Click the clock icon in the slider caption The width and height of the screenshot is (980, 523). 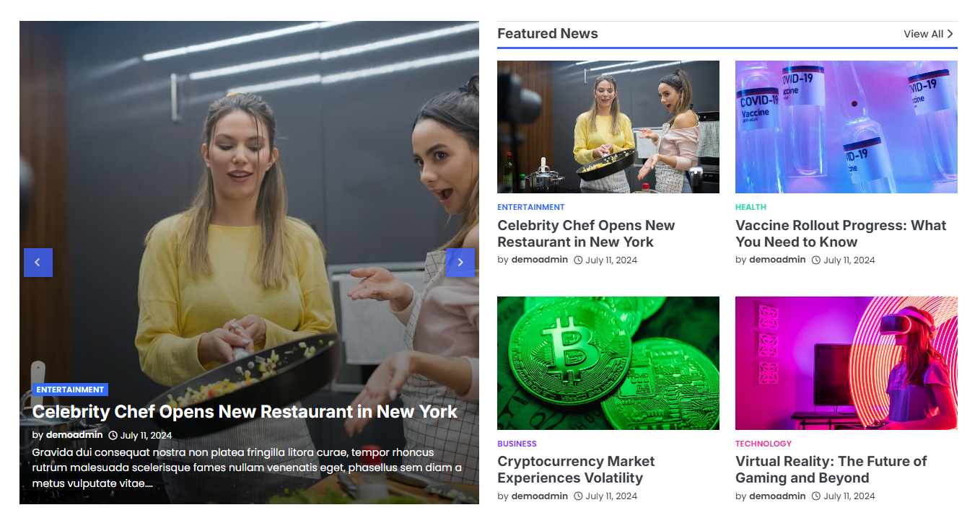113,436
